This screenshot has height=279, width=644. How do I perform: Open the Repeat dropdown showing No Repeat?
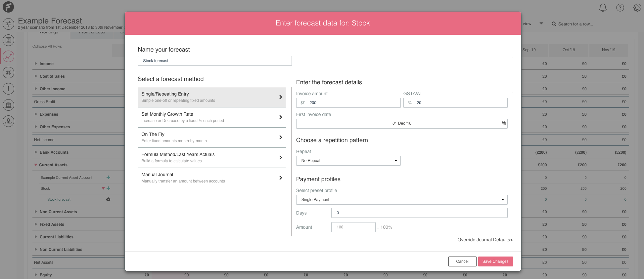[348, 161]
